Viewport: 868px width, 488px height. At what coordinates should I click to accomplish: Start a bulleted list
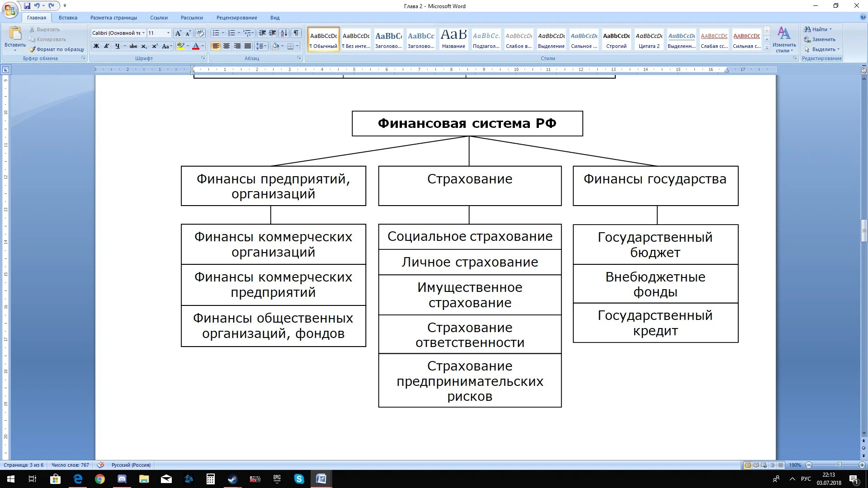216,33
